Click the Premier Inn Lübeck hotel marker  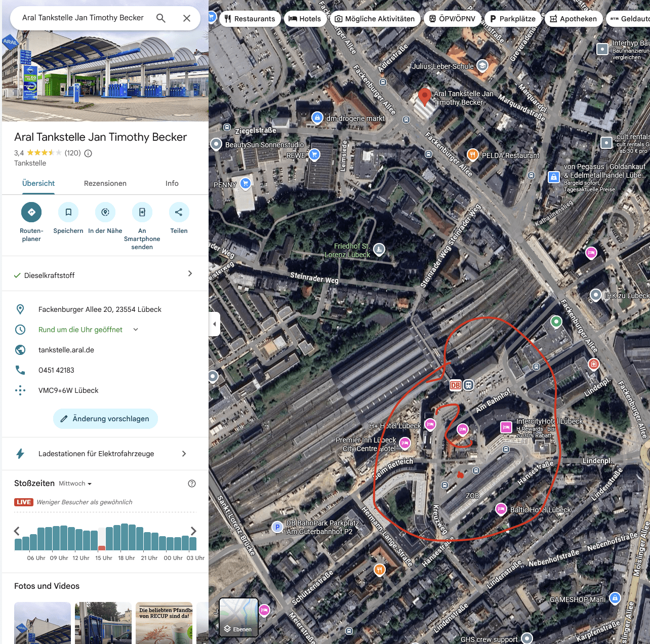pos(405,444)
